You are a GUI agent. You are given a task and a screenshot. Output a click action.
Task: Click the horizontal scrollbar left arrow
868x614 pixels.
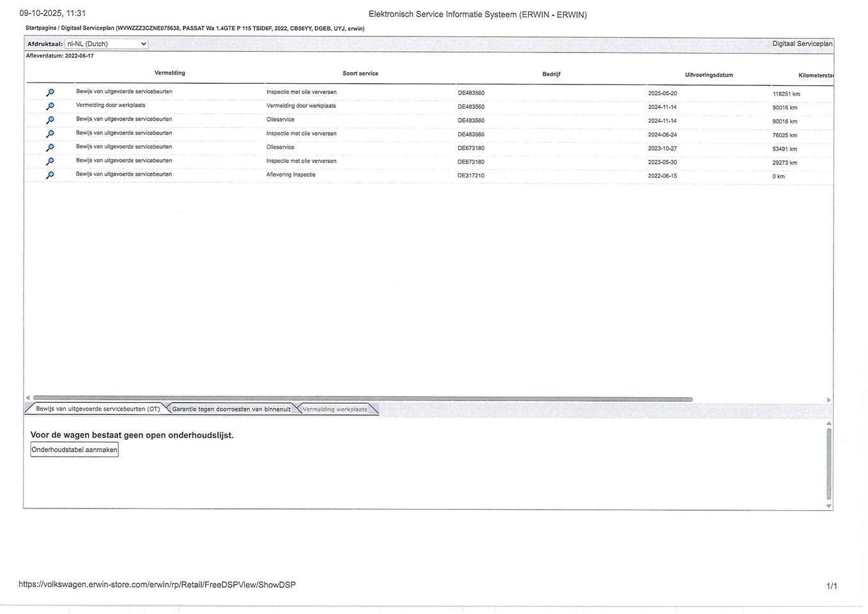click(27, 398)
